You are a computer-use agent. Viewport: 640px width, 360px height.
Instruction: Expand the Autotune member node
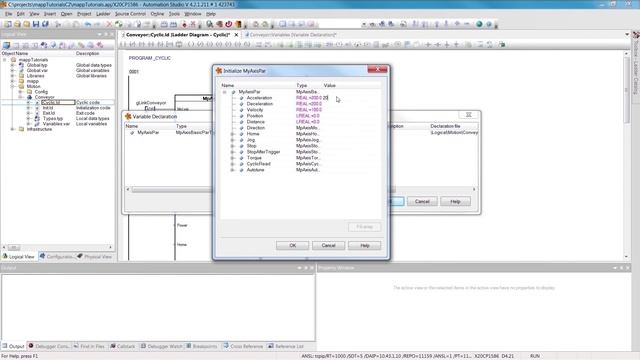(x=233, y=170)
